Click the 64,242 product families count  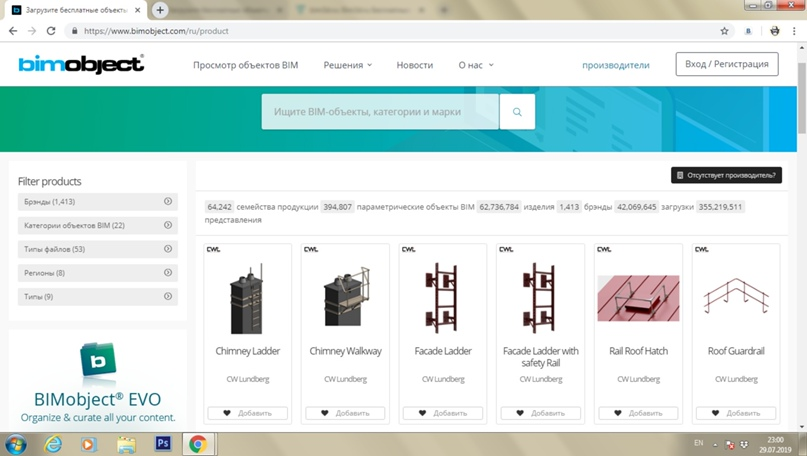click(219, 207)
